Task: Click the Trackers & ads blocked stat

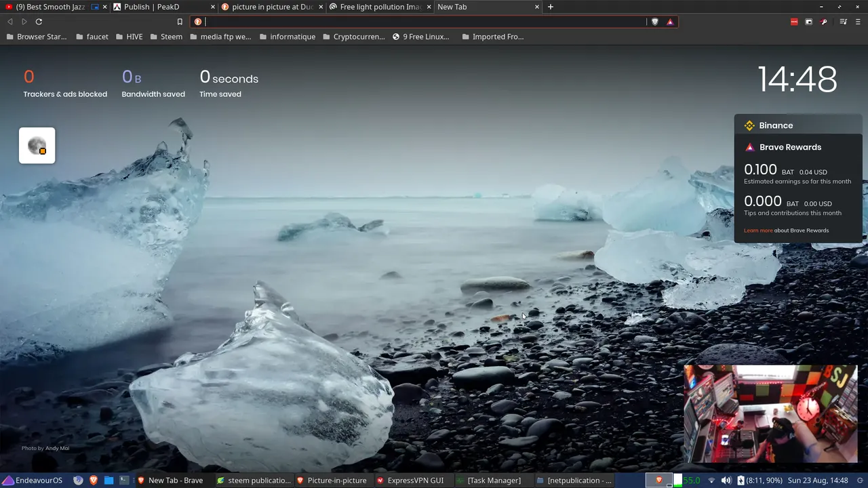Action: click(x=65, y=85)
